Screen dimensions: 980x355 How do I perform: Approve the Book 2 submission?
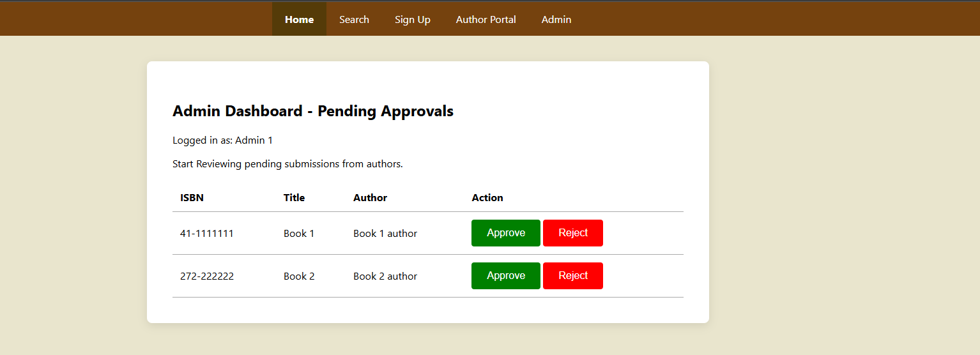[x=505, y=276]
